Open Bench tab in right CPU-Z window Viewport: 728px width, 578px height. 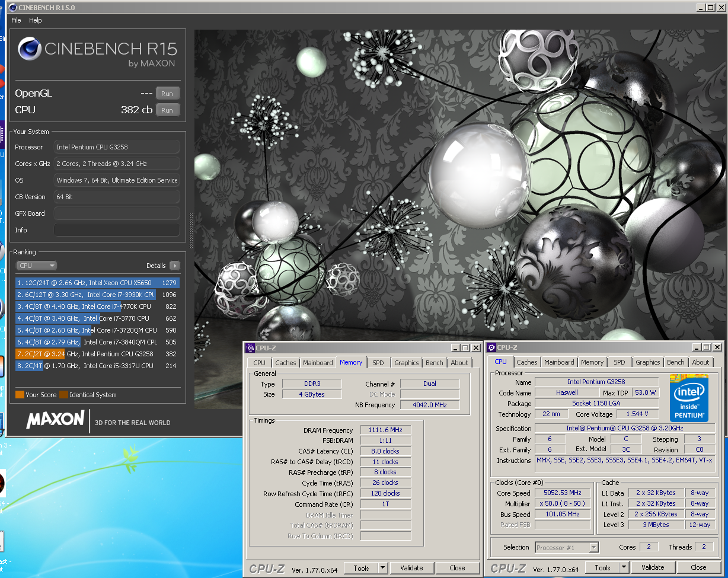click(676, 362)
